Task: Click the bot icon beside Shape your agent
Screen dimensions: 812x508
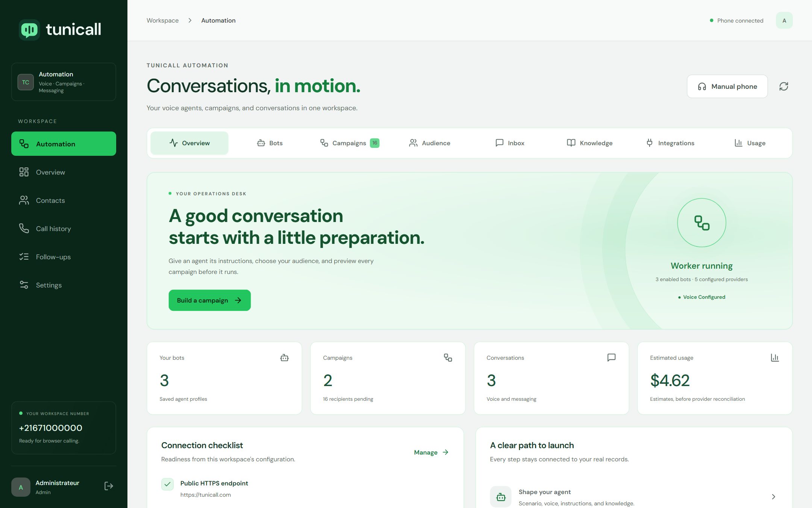Action: (501, 497)
